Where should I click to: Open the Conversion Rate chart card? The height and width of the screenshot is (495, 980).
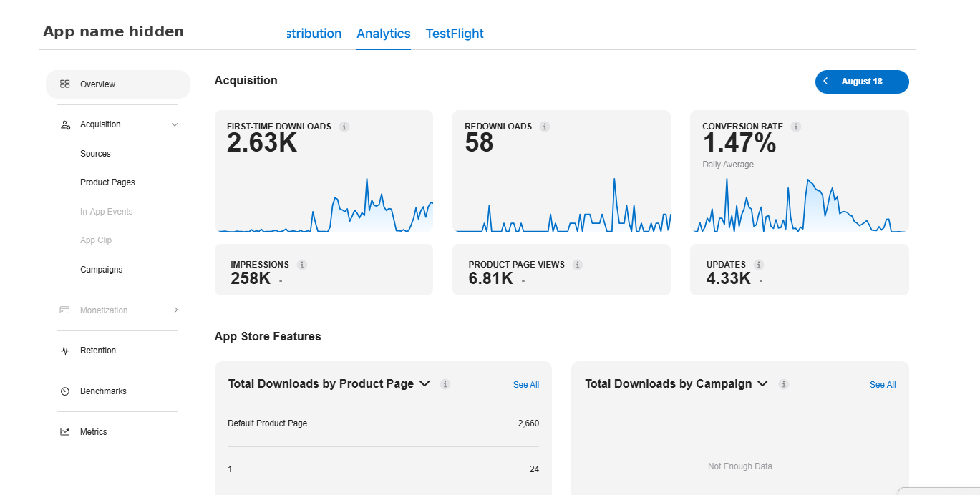pos(800,171)
